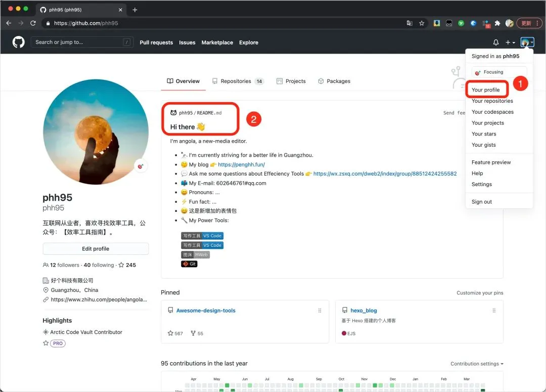Screen dimensions: 546x392
Task: Open the Awesome-design-tools pinned repository
Action: [x=206, y=311]
